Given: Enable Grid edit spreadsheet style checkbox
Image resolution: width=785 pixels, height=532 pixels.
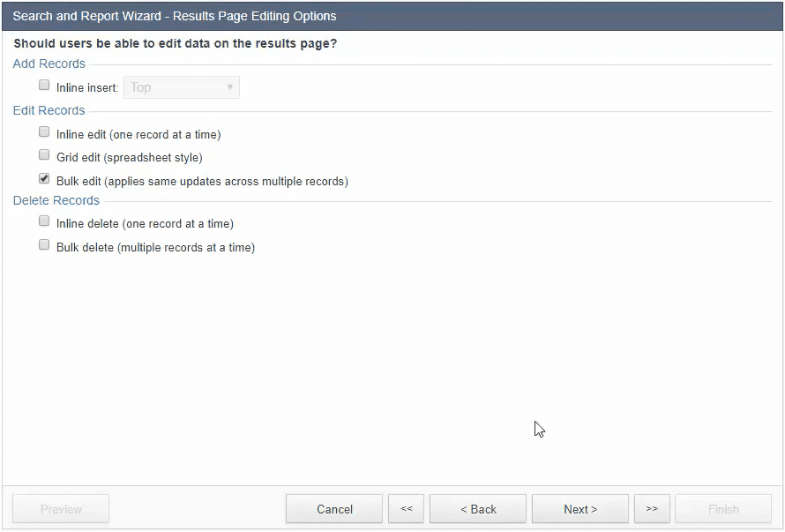Looking at the screenshot, I should tap(44, 155).
